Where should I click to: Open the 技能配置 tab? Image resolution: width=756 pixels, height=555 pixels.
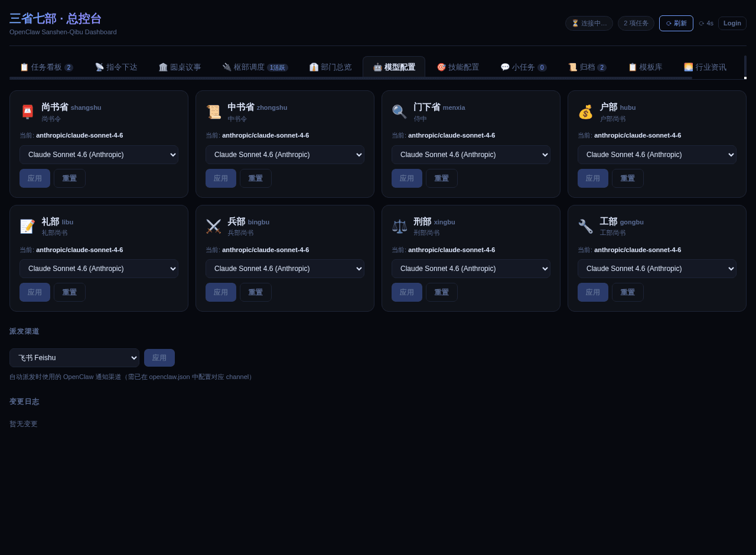tap(458, 67)
